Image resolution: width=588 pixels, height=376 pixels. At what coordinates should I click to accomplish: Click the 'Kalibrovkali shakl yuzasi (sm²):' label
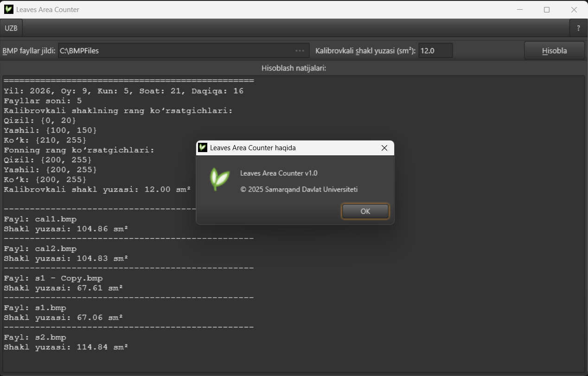click(365, 51)
